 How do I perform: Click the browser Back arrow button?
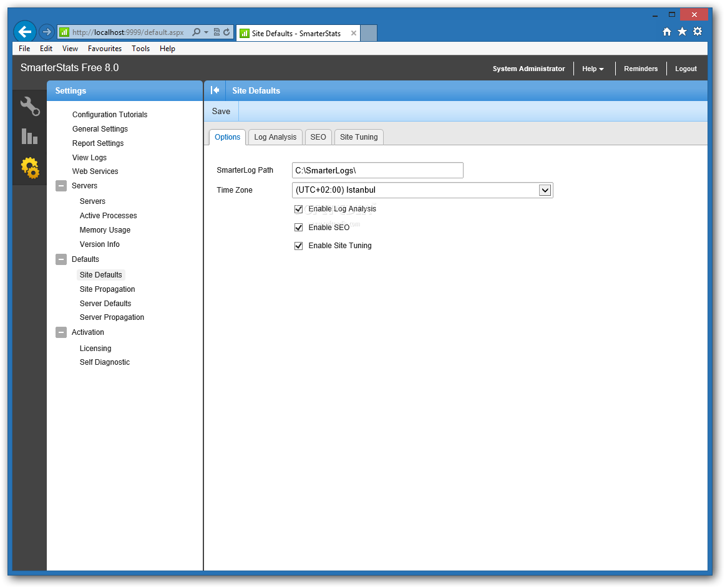point(25,32)
